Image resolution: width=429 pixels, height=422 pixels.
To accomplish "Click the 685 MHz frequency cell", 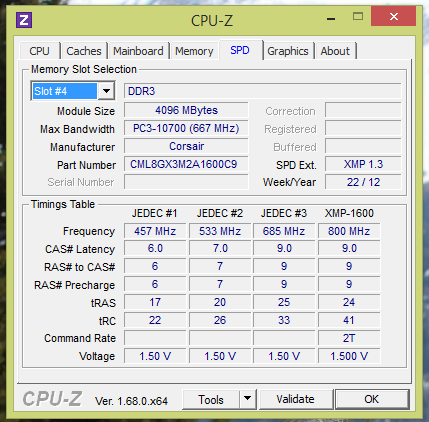I will coord(284,231).
